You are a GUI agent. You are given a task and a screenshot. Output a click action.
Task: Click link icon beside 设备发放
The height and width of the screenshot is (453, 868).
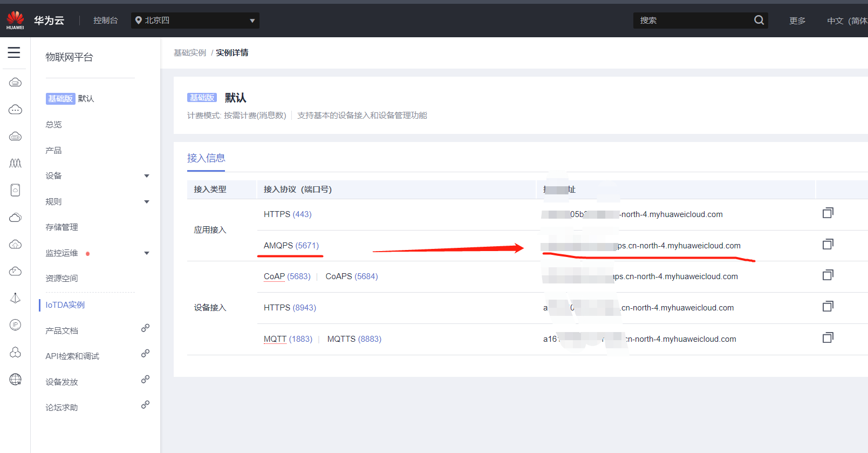pyautogui.click(x=145, y=379)
